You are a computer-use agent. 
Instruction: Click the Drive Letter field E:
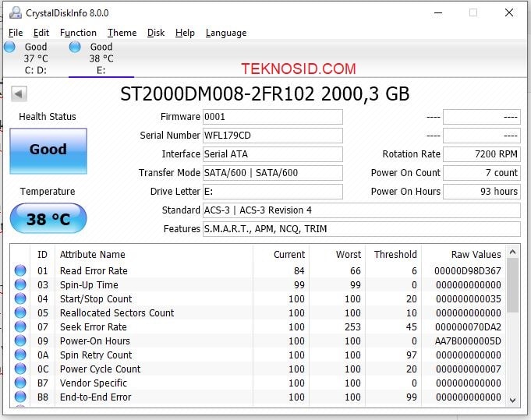coord(273,192)
